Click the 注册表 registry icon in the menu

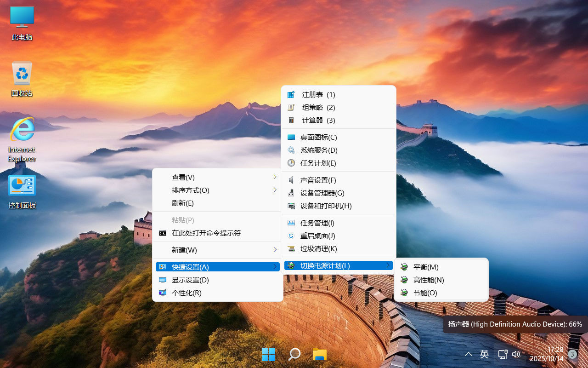pos(291,94)
